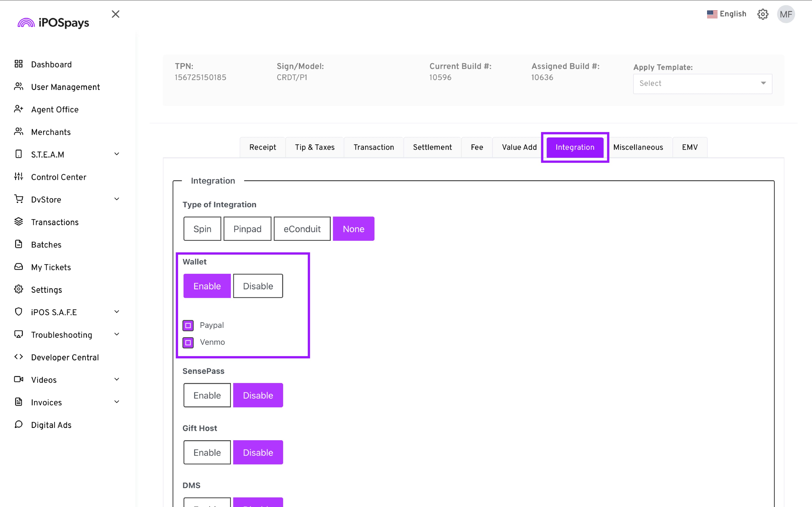Image resolution: width=812 pixels, height=507 pixels.
Task: Select Spin integration type
Action: click(202, 229)
